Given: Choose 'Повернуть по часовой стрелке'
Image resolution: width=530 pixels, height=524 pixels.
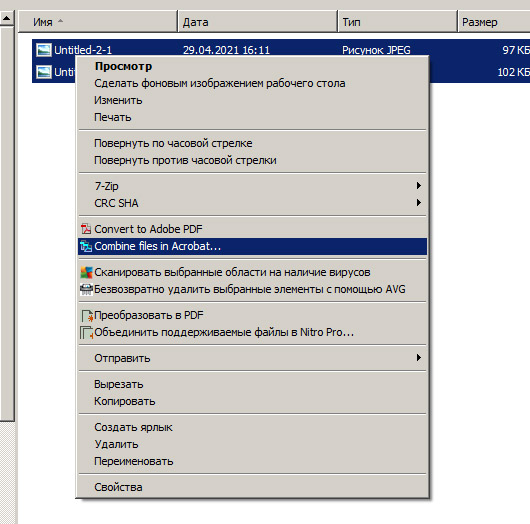Looking at the screenshot, I should 252,143.
